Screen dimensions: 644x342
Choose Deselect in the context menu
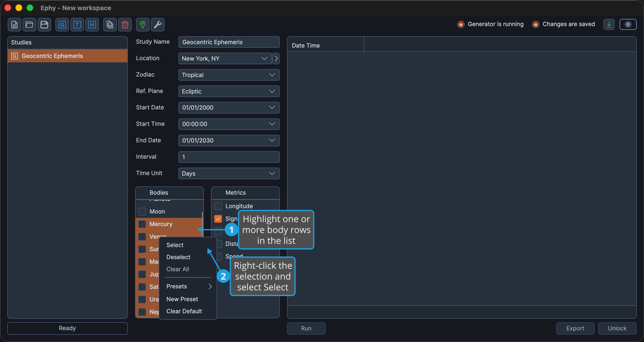188,257
